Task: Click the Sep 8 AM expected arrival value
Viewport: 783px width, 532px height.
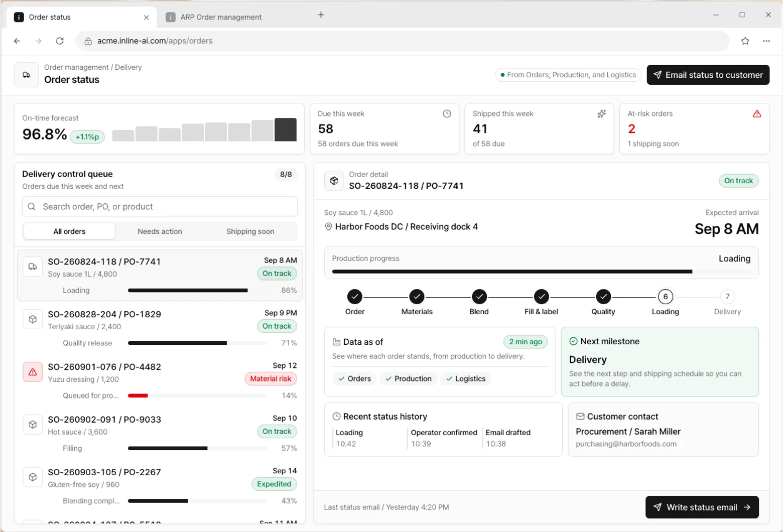Action: 726,229
